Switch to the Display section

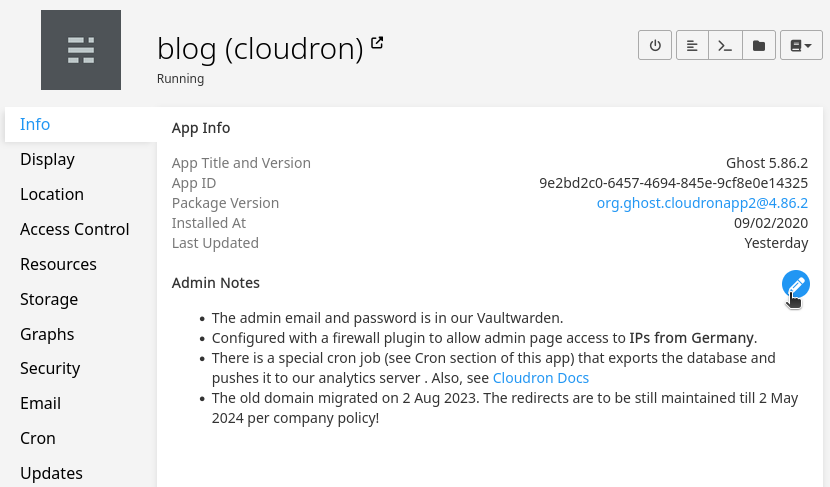47,159
